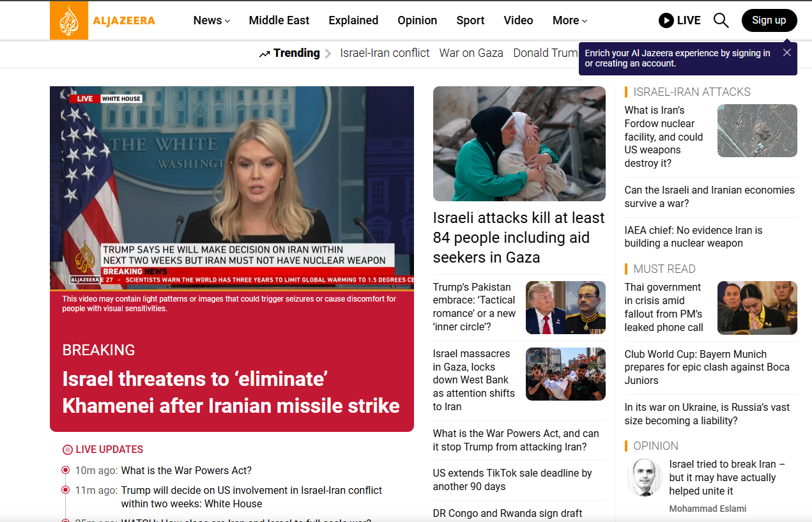Open the search magnifier icon
This screenshot has width=812, height=522.
pyautogui.click(x=721, y=20)
